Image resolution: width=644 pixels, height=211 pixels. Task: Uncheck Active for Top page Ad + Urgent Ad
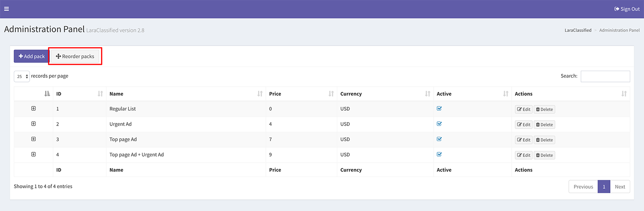439,154
